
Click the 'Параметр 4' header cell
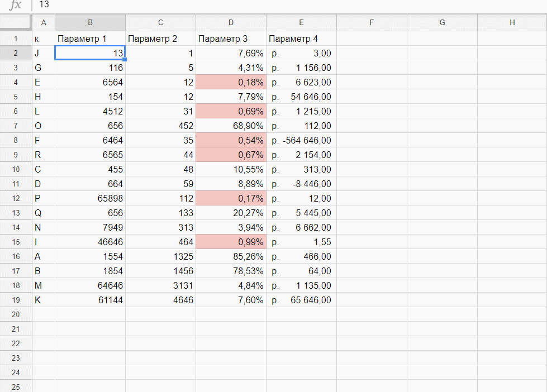301,39
